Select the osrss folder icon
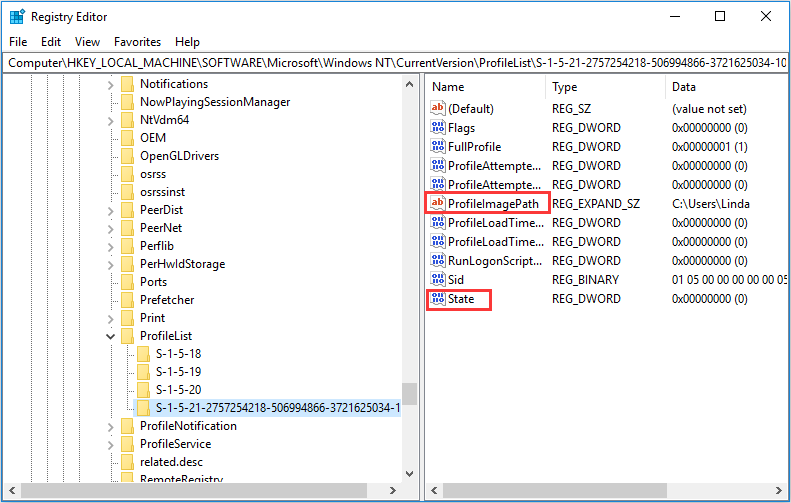The height and width of the screenshot is (503, 791). point(128,174)
